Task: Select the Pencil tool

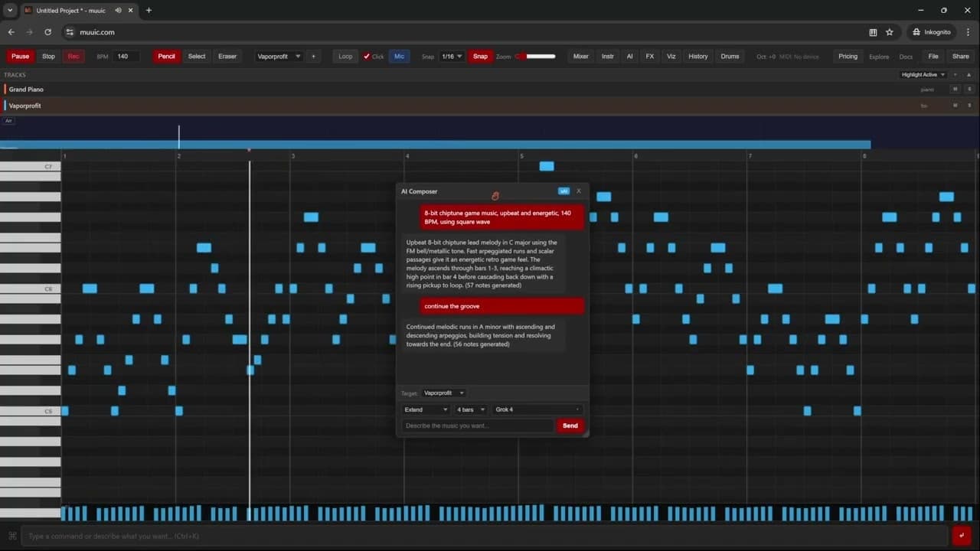Action: point(166,56)
